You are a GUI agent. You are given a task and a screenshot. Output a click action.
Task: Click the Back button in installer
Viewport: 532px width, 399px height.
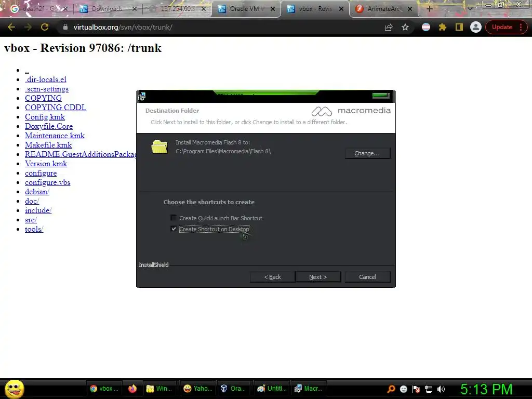point(272,277)
